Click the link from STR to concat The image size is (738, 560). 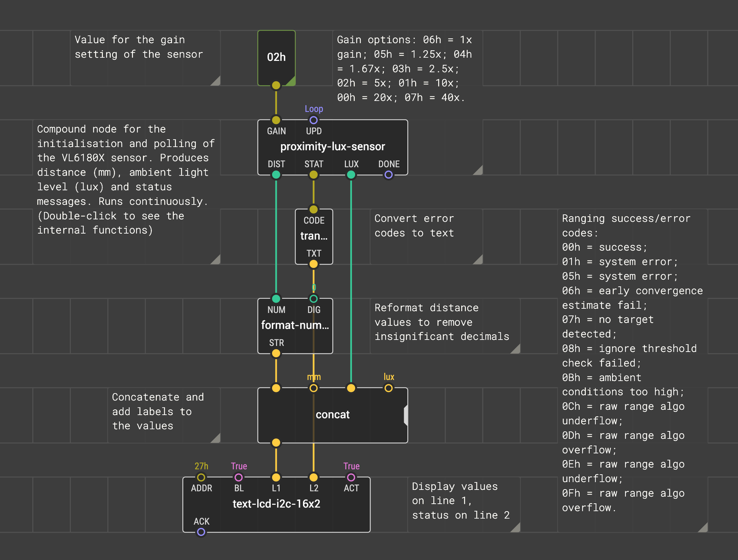(x=276, y=371)
